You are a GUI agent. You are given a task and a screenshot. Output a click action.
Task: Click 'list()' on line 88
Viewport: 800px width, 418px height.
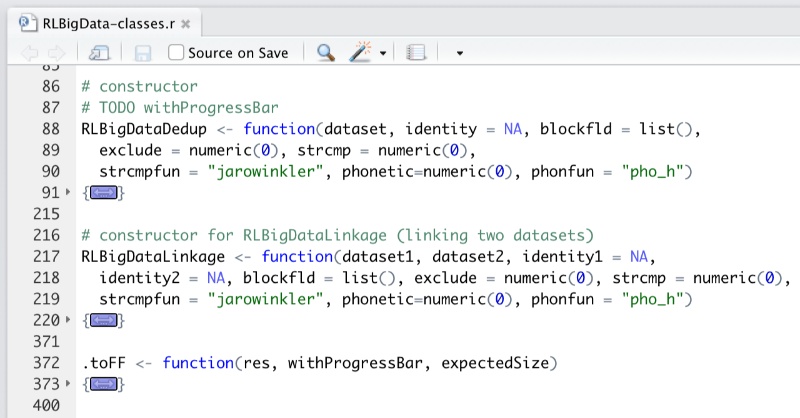(x=666, y=129)
